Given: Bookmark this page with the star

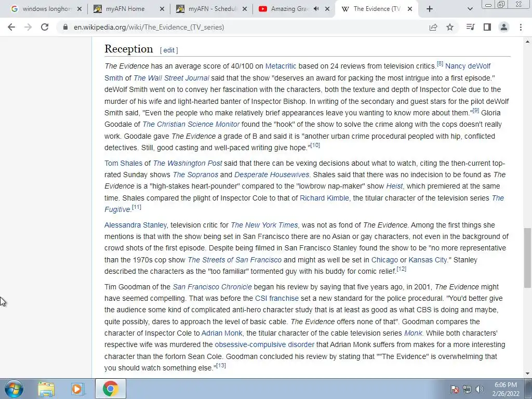Looking at the screenshot, I should point(450,27).
